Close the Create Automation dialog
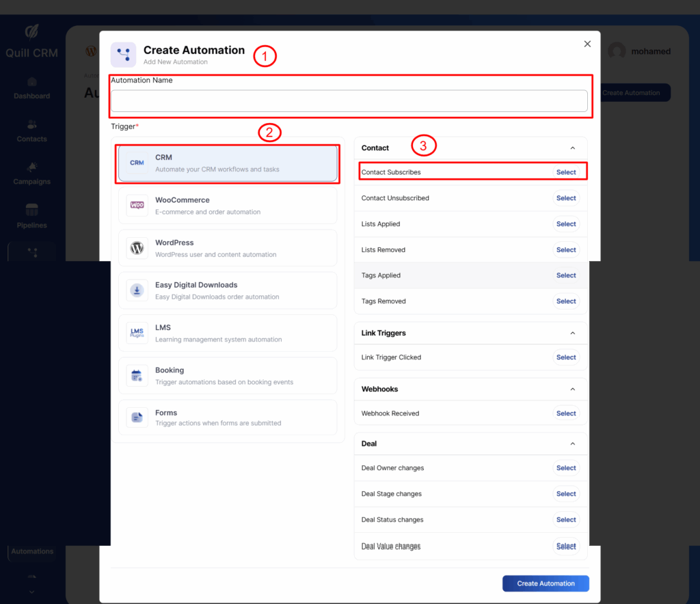The image size is (700, 604). (x=587, y=44)
